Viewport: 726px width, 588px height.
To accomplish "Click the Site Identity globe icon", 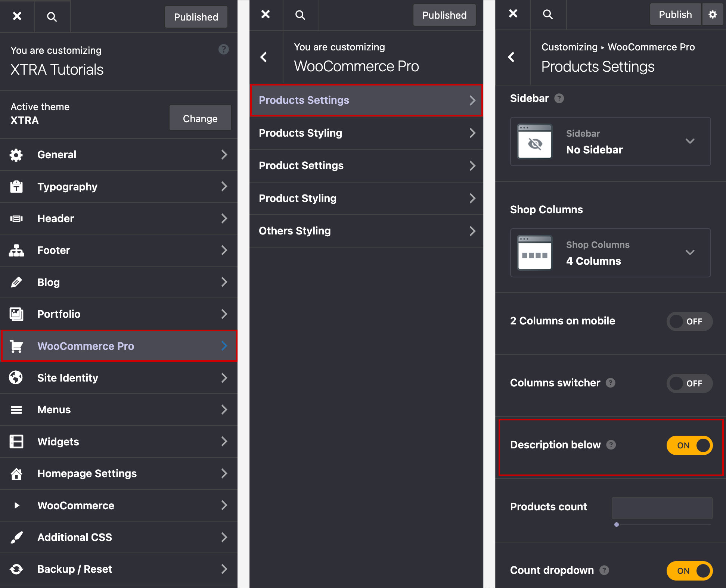I will [16, 378].
